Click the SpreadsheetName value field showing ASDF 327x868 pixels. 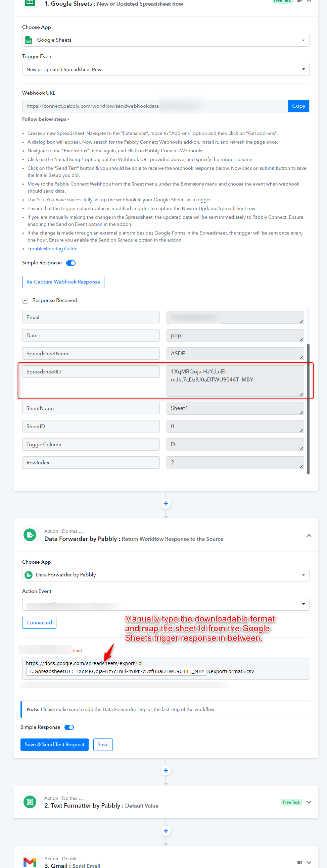pyautogui.click(x=235, y=354)
